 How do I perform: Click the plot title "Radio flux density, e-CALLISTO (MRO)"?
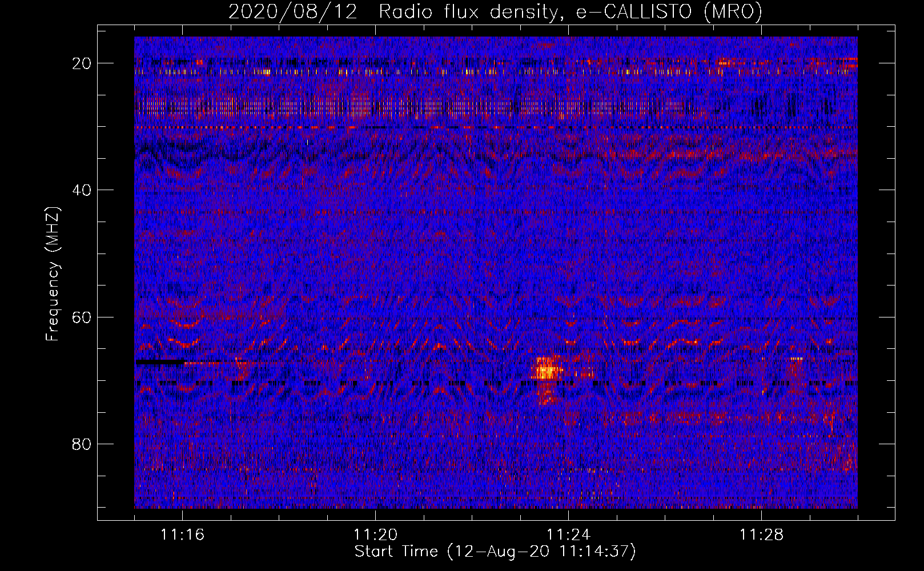pyautogui.click(x=571, y=11)
